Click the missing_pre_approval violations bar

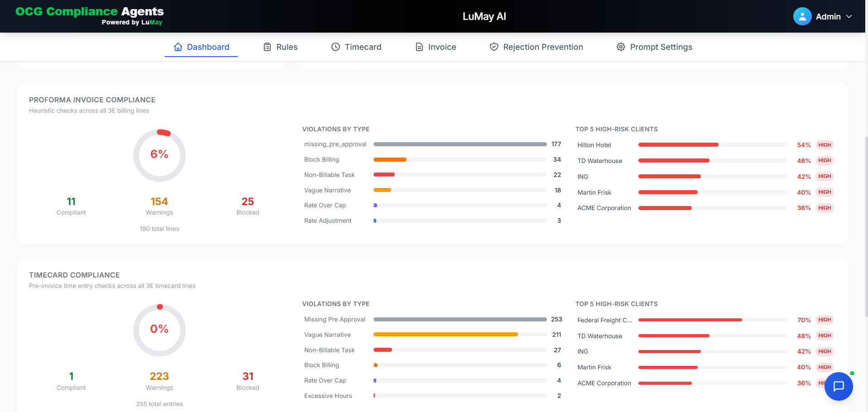460,144
